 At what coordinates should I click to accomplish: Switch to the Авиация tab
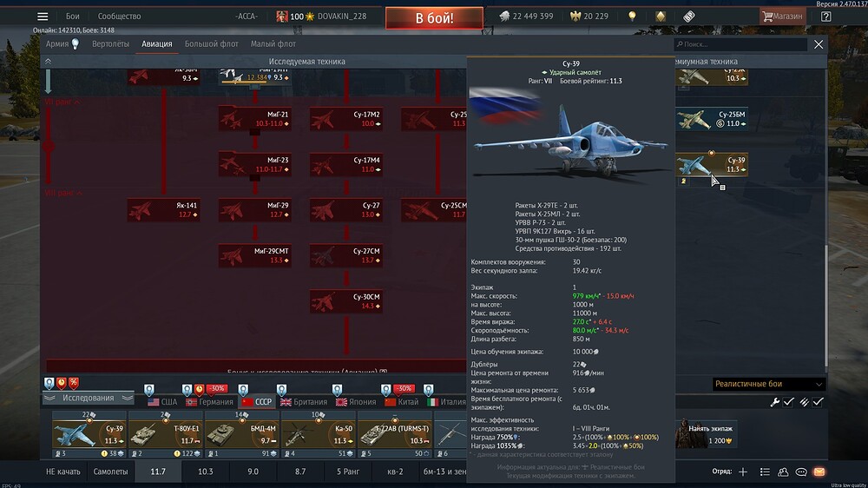tap(156, 43)
